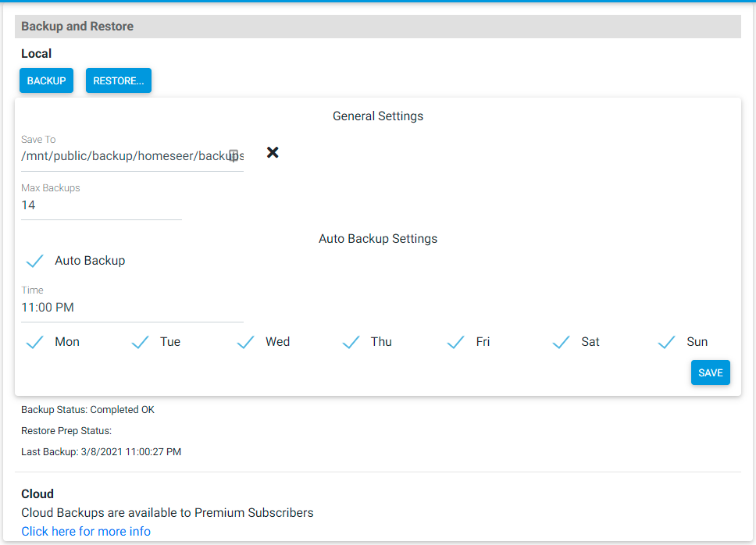This screenshot has height=545, width=756.
Task: Toggle the Auto Backup checkbox
Action: [x=34, y=261]
